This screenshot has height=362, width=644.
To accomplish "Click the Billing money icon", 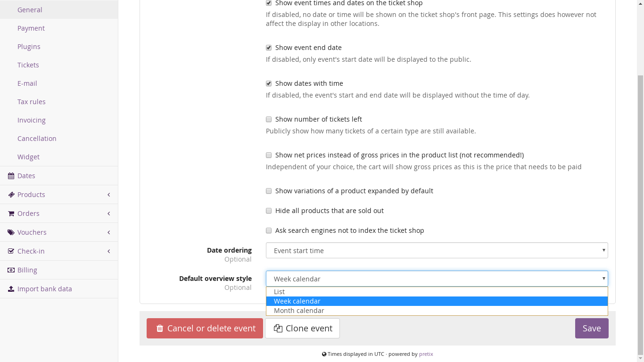I will (x=11, y=270).
